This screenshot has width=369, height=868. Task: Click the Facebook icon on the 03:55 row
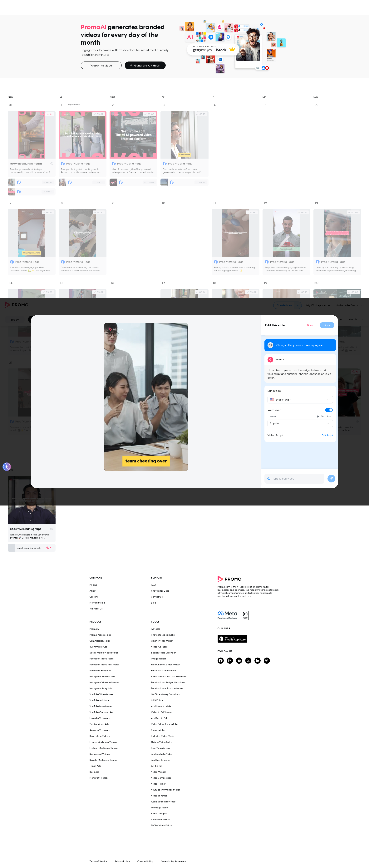tap(171, 182)
